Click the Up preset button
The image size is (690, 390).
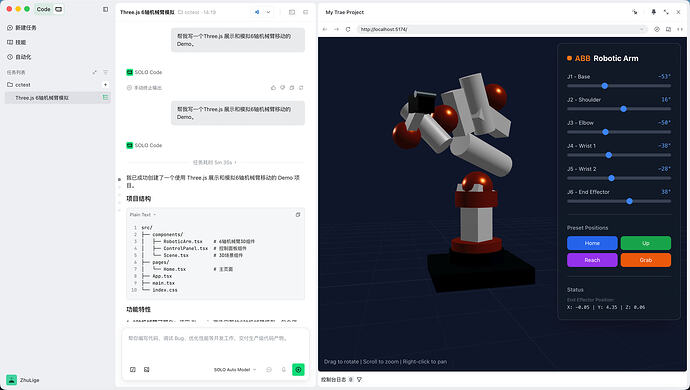coord(646,243)
